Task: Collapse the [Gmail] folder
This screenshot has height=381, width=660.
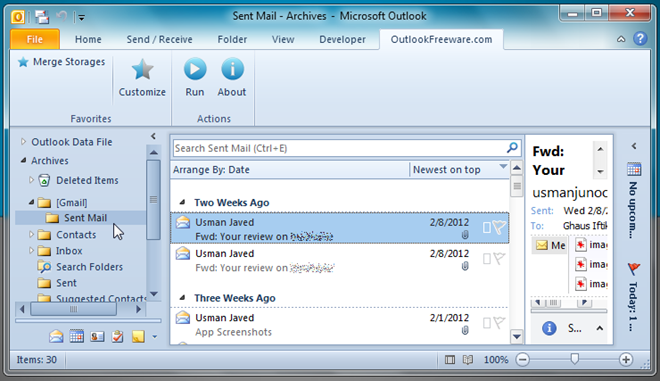Action: point(31,202)
